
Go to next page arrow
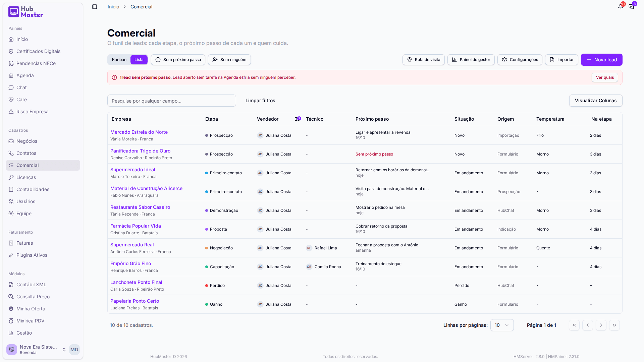[x=601, y=325]
